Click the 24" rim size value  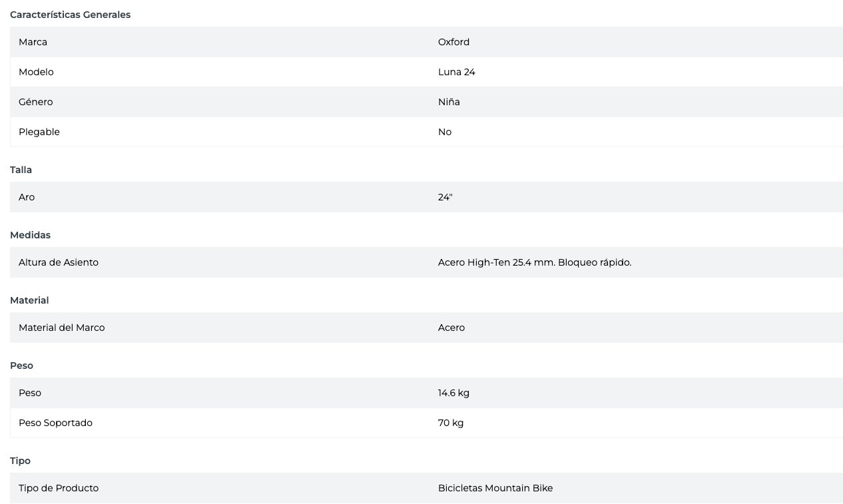coord(445,197)
